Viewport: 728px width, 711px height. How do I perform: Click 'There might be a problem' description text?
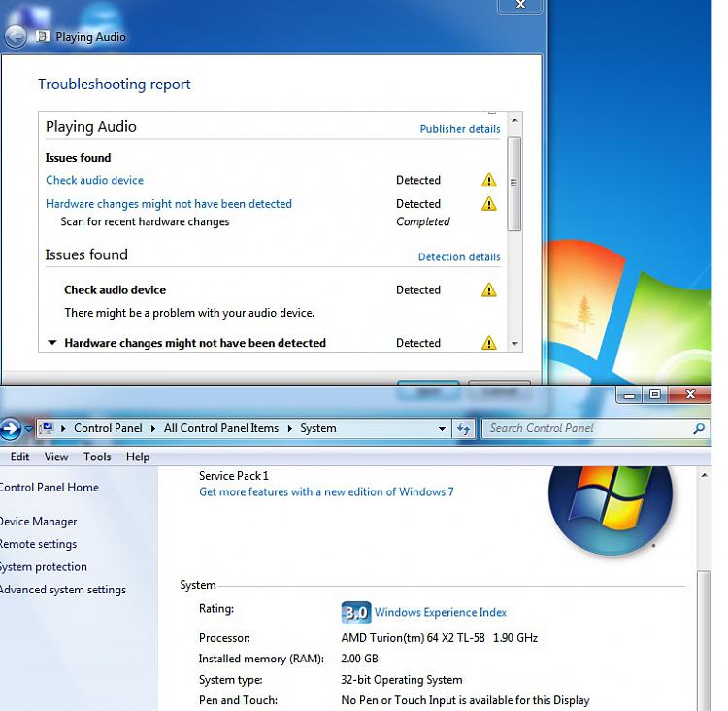point(190,313)
